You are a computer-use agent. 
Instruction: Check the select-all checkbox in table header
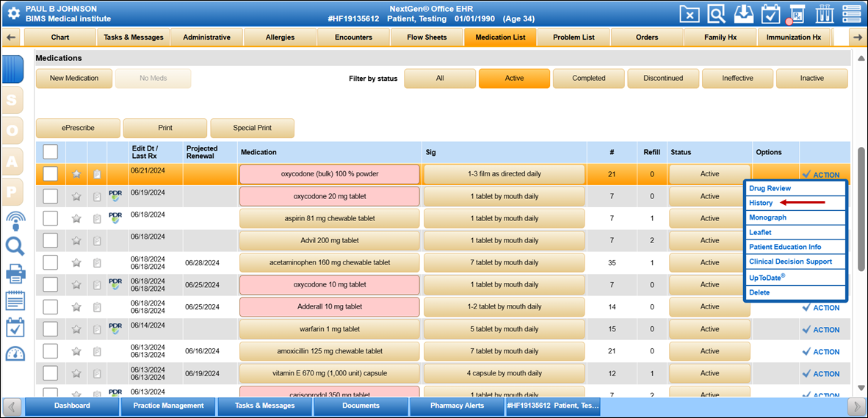(51, 152)
